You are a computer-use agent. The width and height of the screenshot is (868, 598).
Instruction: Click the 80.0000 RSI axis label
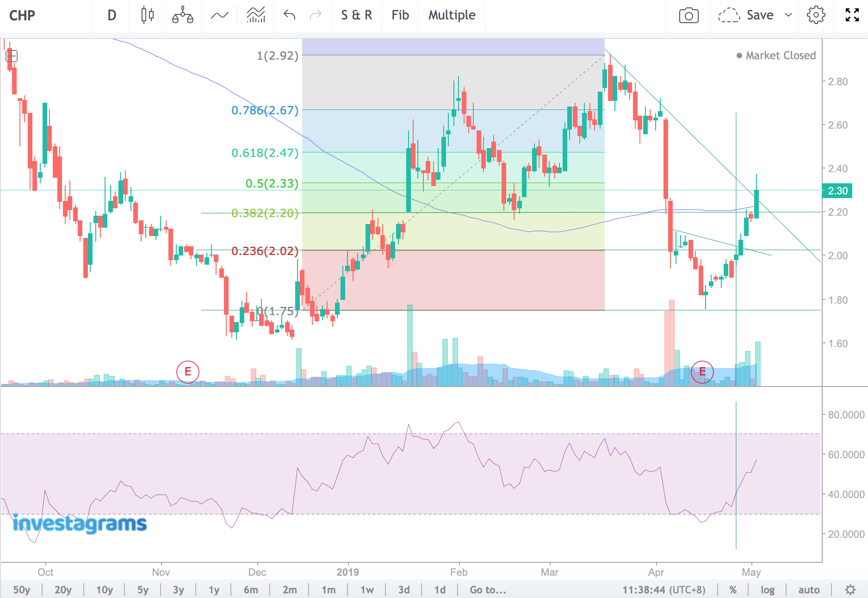(846, 415)
